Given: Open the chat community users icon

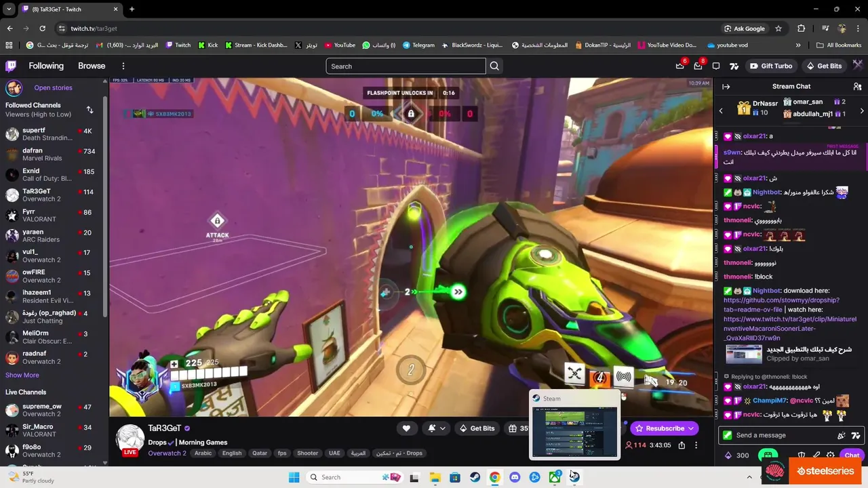Looking at the screenshot, I should point(857,86).
